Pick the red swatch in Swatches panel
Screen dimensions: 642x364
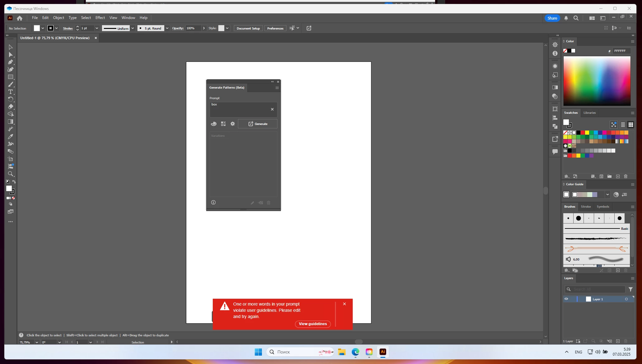(583, 133)
